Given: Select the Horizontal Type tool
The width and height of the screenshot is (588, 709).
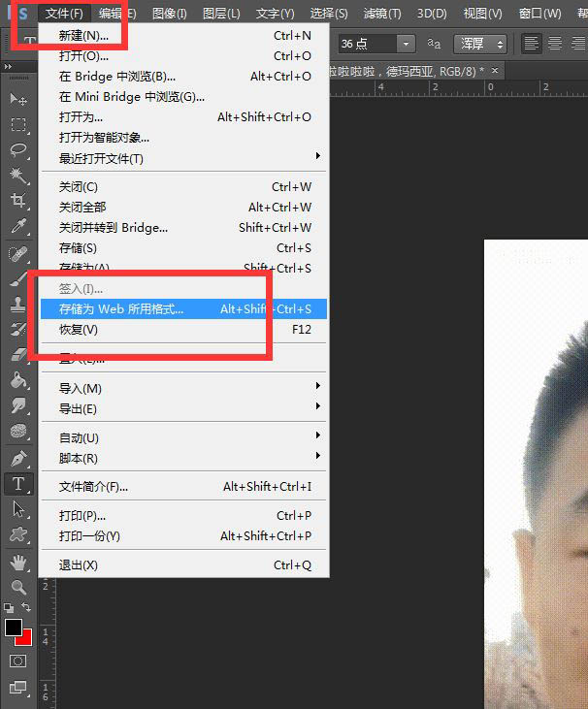Looking at the screenshot, I should pyautogui.click(x=18, y=484).
